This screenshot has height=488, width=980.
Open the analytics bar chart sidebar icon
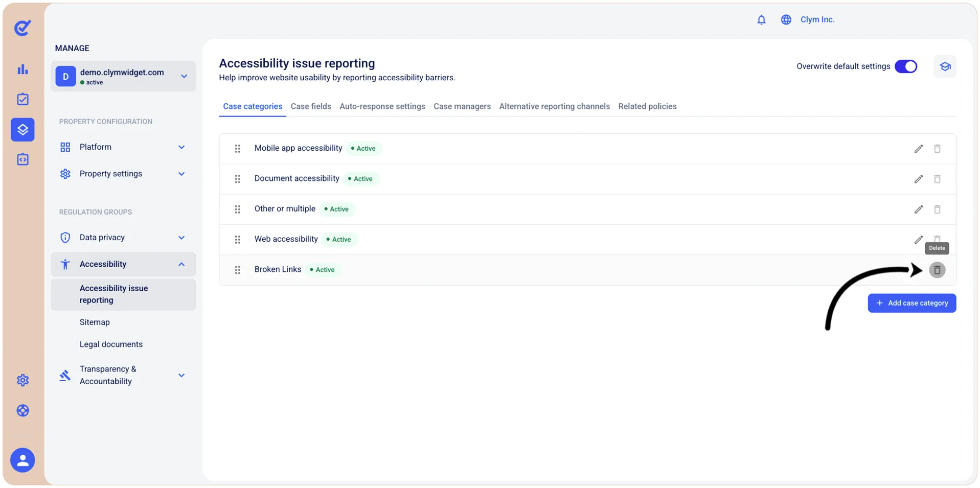click(x=22, y=69)
